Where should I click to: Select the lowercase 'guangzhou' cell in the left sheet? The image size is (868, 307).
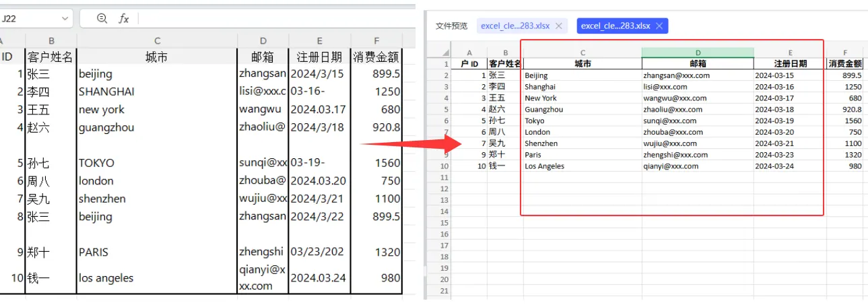pos(157,127)
